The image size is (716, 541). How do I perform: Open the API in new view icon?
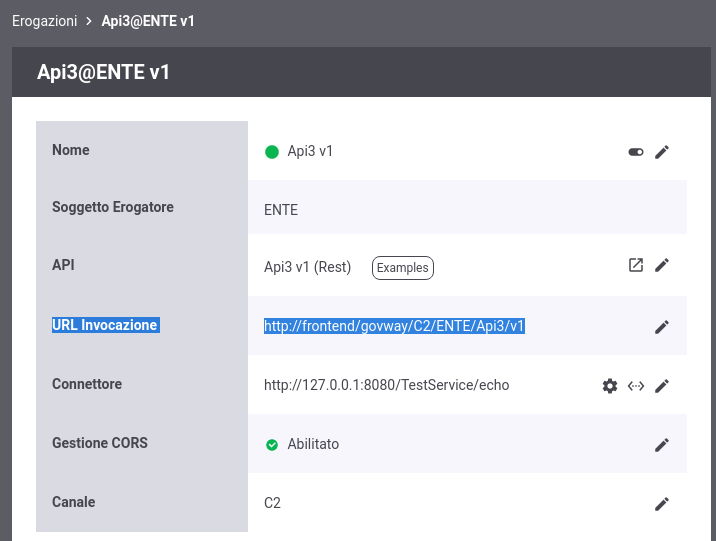pos(636,265)
